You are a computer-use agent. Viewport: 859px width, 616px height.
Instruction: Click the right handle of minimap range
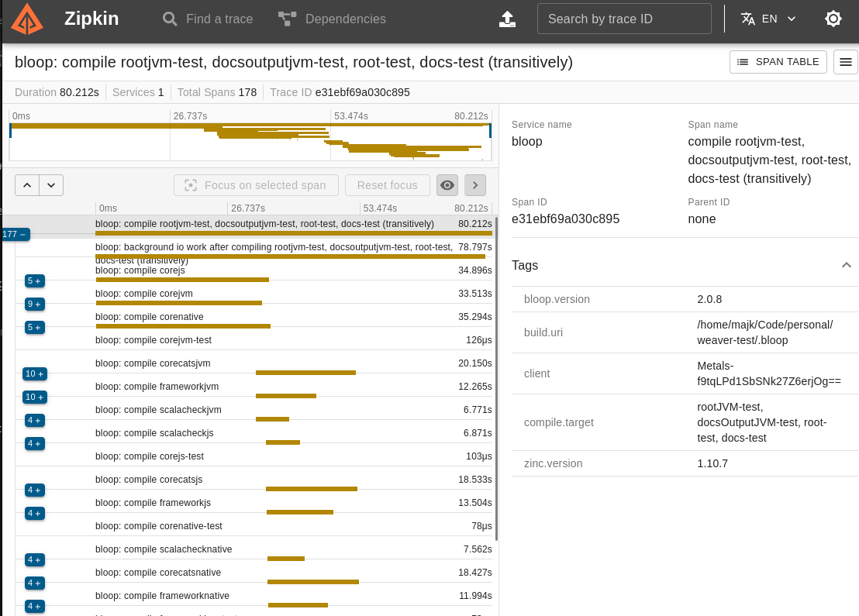pyautogui.click(x=490, y=131)
